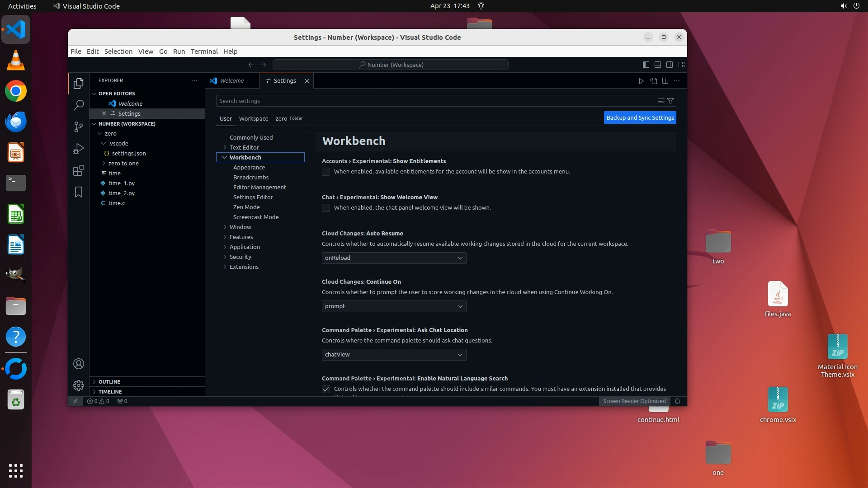Screen dimensions: 868x488
Task: Open the Auto Resume onReload dropdown
Action: (x=394, y=258)
